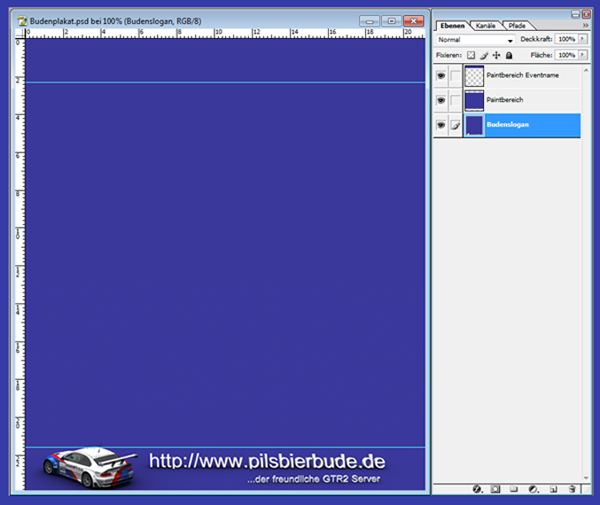Viewport: 600px width, 505px height.
Task: Open the Fläche fill slider arrow
Action: coord(584,55)
